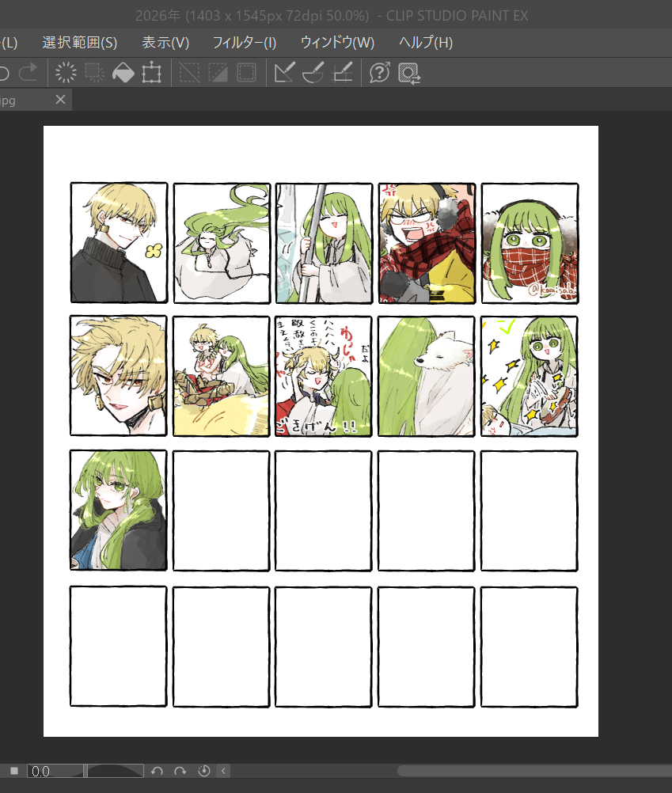Click the Clear (delete) toolbar icon
This screenshot has width=672, height=793.
click(x=66, y=74)
